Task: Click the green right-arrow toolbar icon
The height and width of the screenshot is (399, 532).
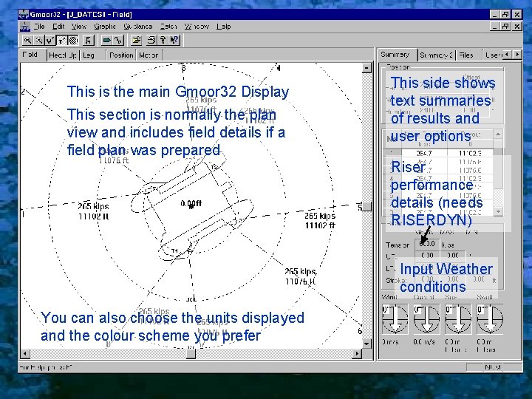Action: 106,41
